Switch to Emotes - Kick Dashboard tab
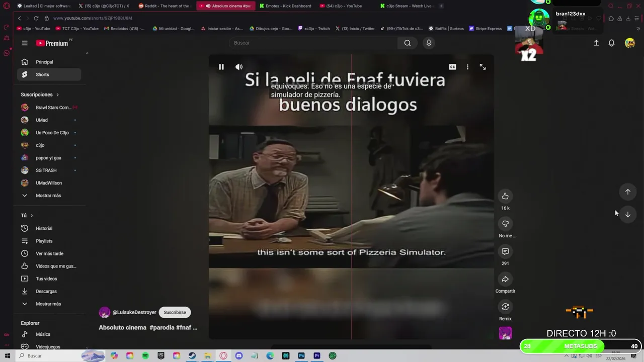 (285, 6)
